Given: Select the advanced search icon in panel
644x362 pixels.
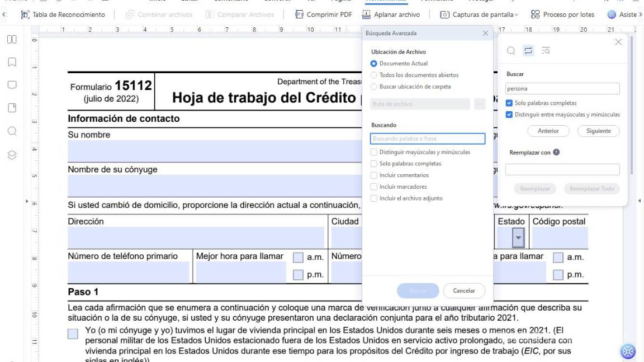Looking at the screenshot, I should (546, 51).
